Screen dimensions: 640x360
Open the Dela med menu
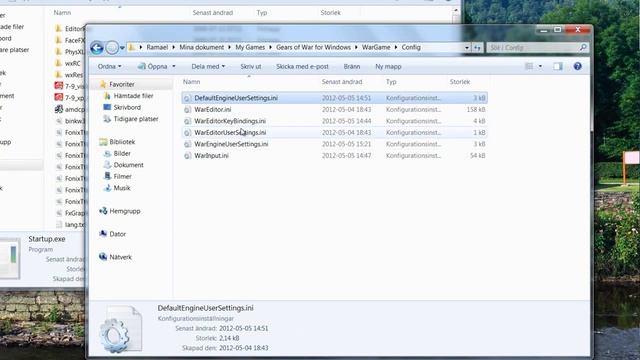click(208, 66)
